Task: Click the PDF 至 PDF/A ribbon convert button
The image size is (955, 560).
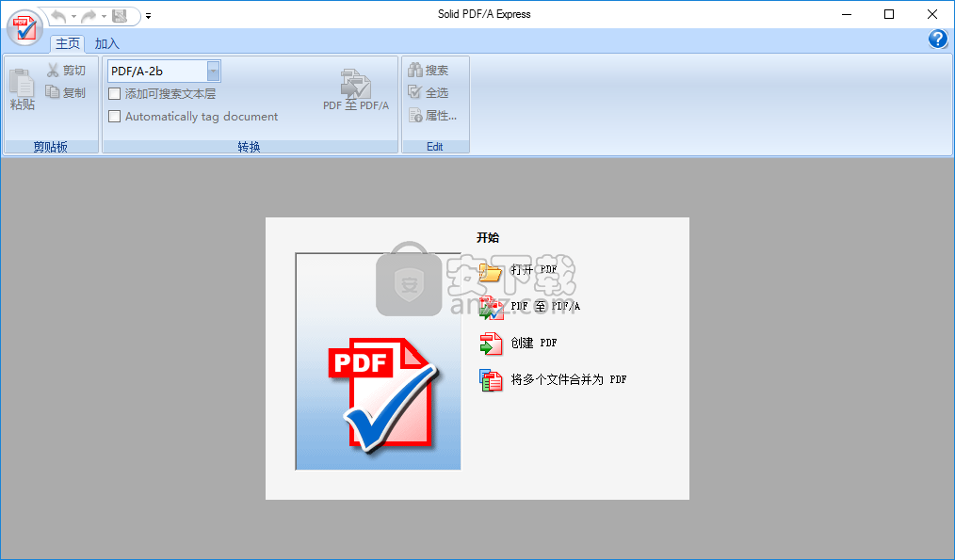Action: 356,89
